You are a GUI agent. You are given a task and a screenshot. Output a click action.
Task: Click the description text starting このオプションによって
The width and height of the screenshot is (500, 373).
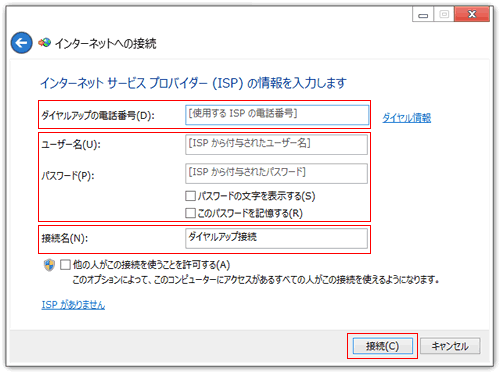(256, 279)
